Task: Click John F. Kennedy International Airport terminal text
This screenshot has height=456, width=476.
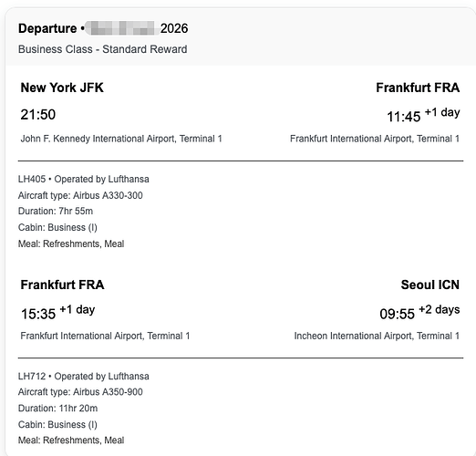Action: 121,139
